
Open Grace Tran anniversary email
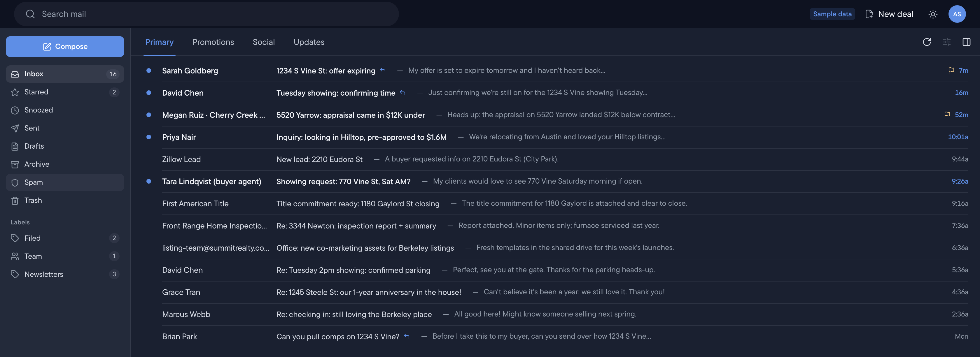[555, 292]
